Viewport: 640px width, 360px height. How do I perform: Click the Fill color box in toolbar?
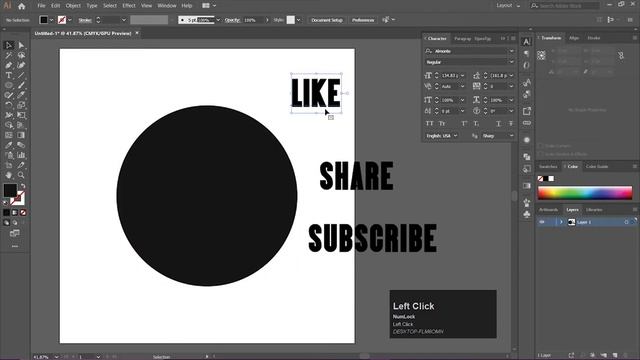coord(10,190)
